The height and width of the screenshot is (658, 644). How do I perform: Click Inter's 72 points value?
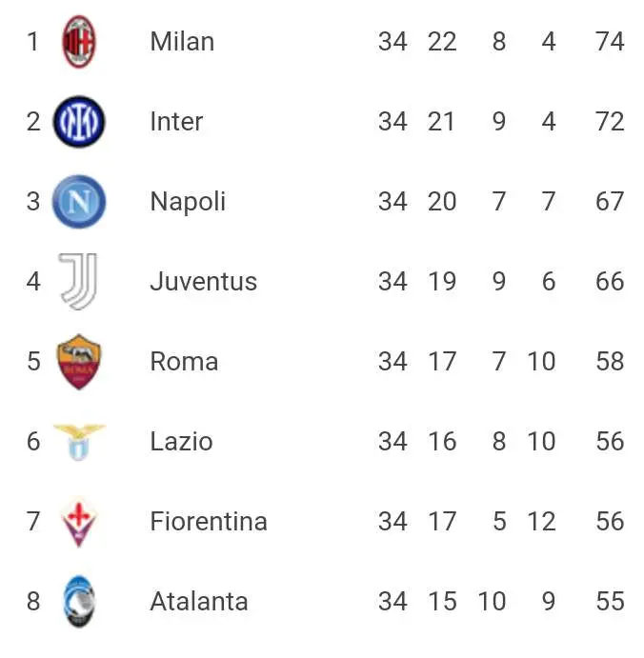point(610,122)
